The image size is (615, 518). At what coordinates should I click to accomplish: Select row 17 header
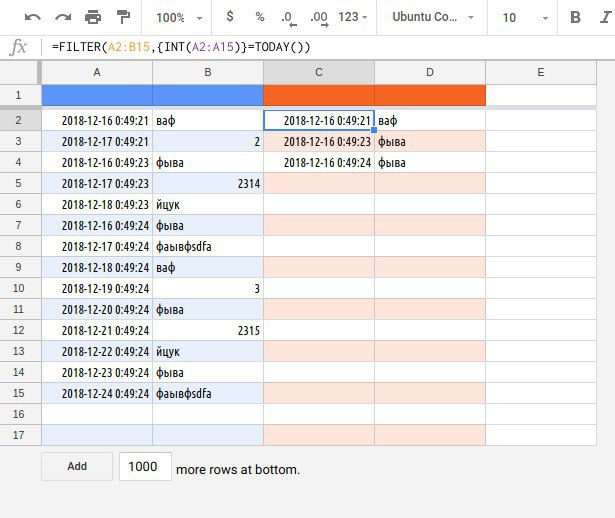[x=18, y=435]
